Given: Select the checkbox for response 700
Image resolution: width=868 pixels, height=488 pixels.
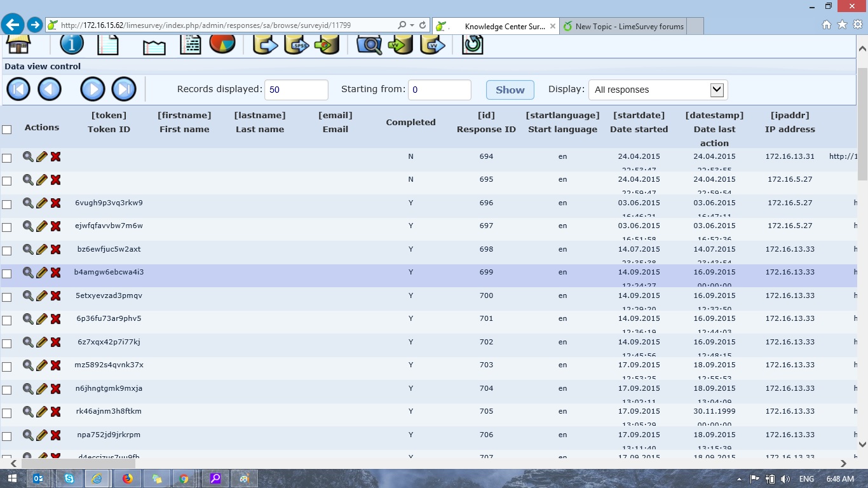Looking at the screenshot, I should tap(7, 297).
